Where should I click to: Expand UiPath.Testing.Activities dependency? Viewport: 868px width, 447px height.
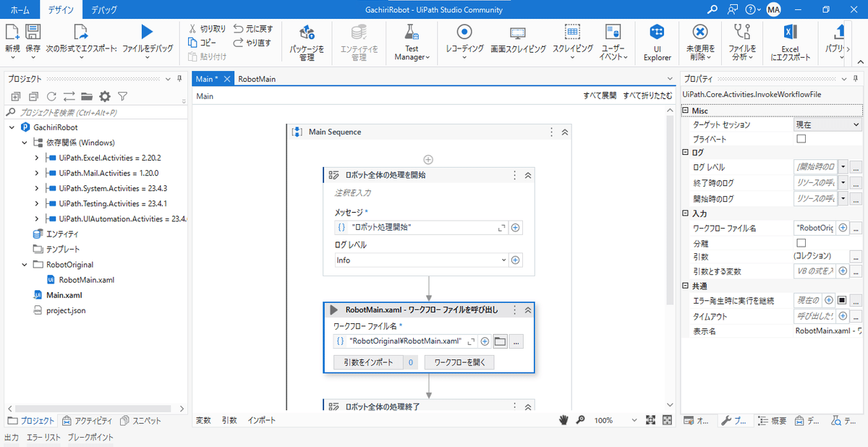tap(37, 203)
